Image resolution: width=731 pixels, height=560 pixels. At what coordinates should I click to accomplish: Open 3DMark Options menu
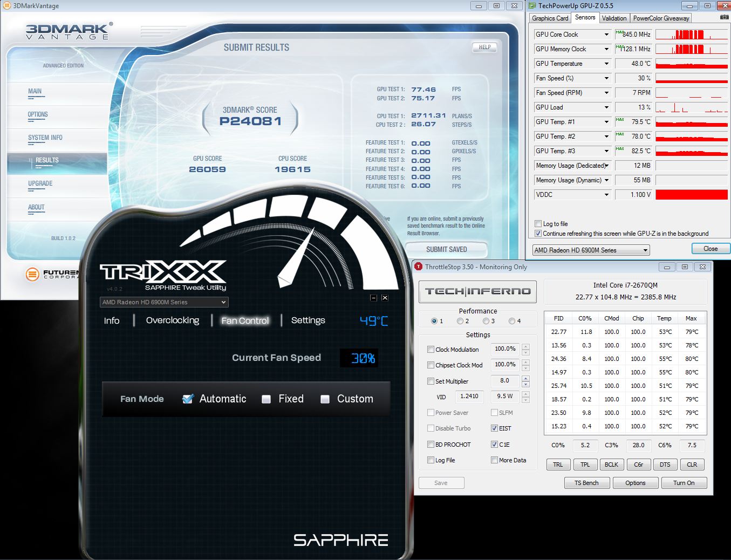[38, 114]
